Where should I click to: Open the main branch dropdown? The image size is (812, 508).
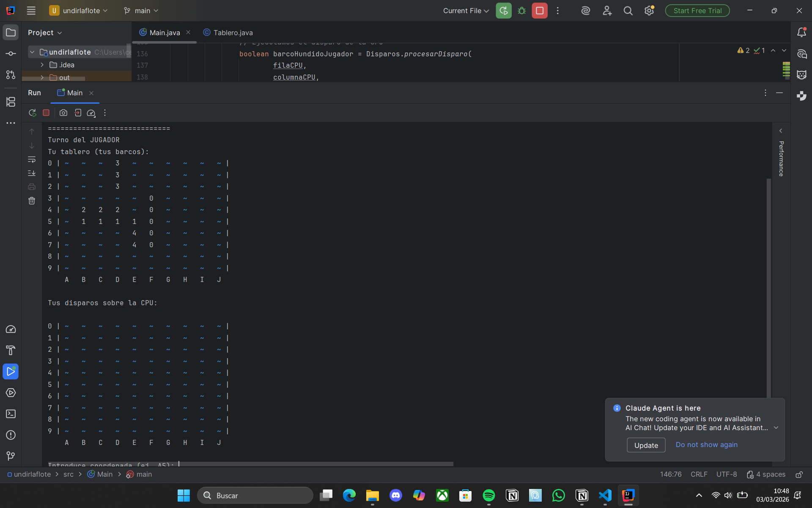tap(141, 11)
